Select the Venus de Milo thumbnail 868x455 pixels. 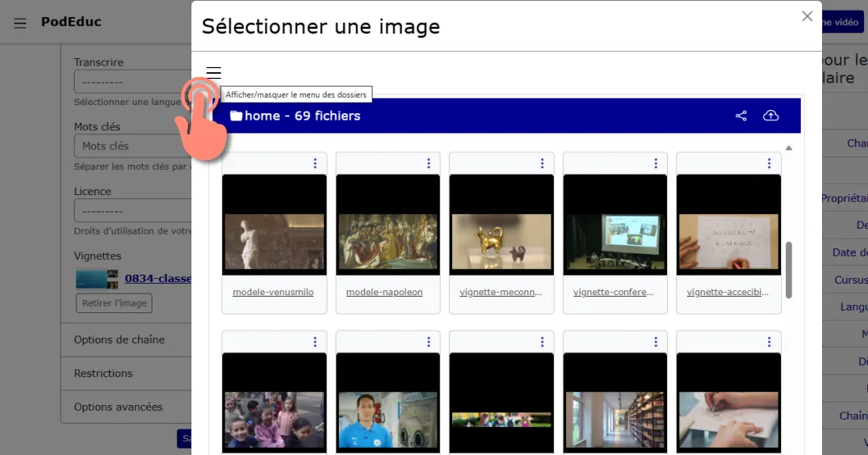click(x=275, y=225)
